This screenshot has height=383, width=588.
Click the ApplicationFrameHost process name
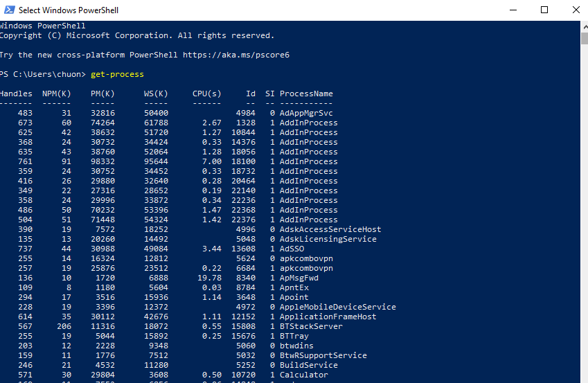pos(328,317)
